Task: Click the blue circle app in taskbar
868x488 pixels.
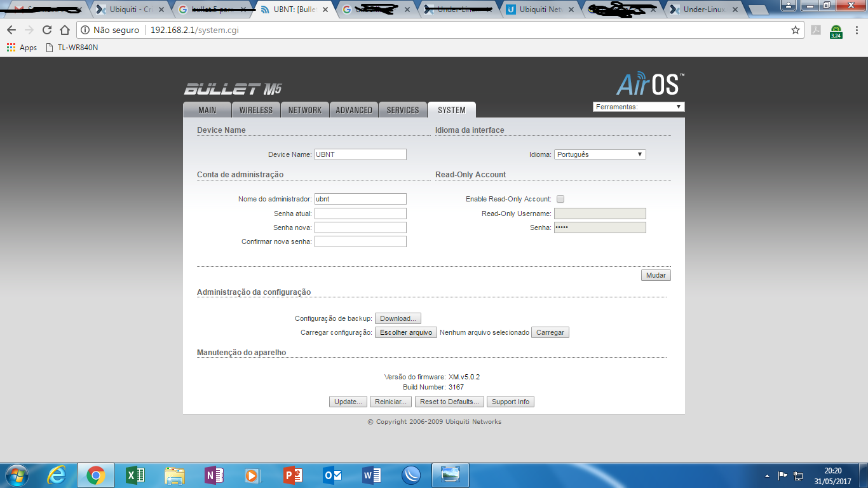Action: pyautogui.click(x=411, y=475)
